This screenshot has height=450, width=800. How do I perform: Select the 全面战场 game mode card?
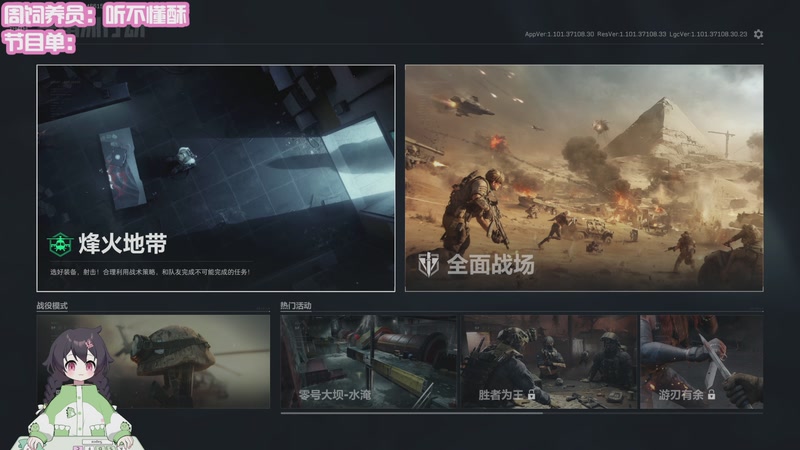tap(584, 178)
